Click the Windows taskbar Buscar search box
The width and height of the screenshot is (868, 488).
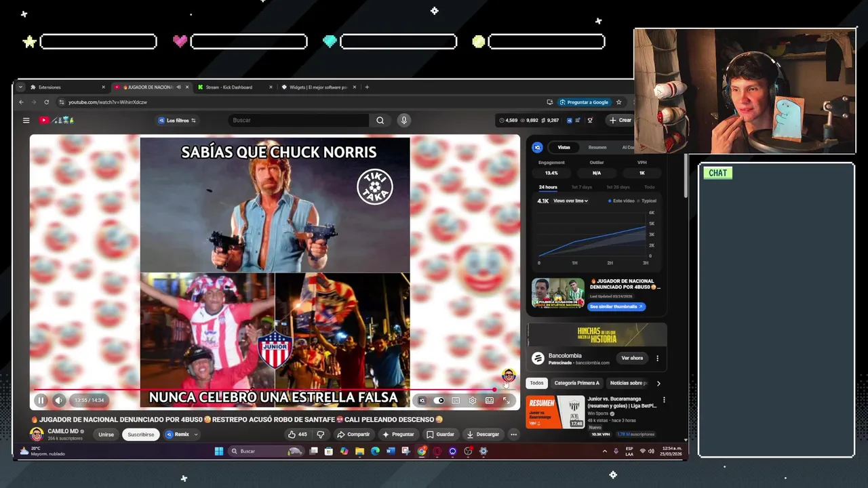[x=265, y=451]
